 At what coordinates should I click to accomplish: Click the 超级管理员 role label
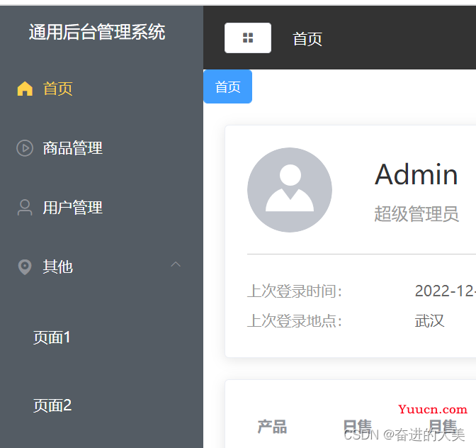coord(416,214)
